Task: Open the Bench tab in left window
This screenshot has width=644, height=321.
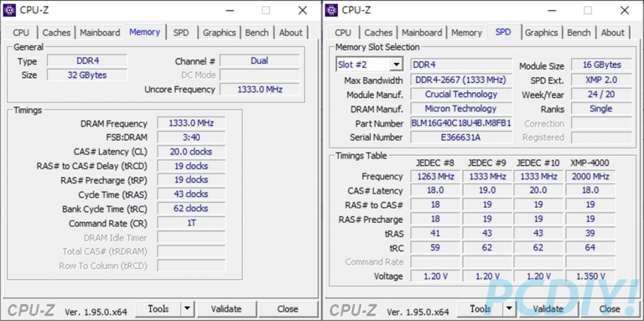Action: tap(257, 33)
